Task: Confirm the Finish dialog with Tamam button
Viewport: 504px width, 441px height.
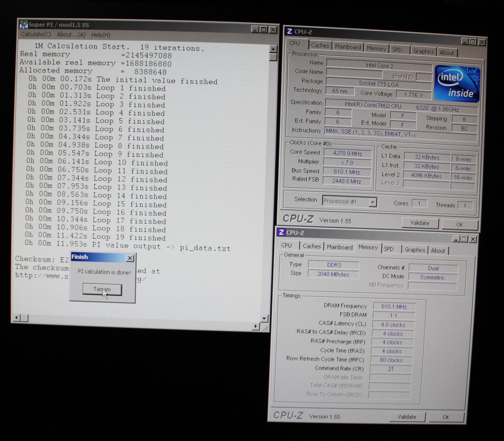Action: pos(102,289)
